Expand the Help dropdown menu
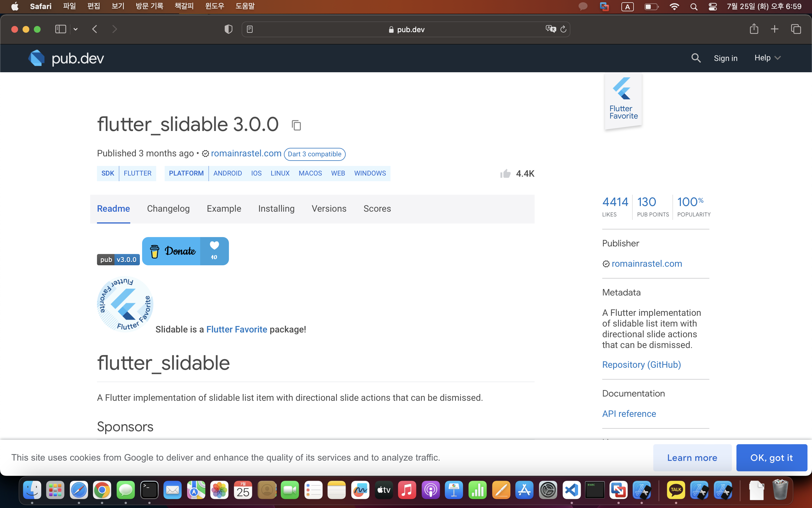 [768, 58]
